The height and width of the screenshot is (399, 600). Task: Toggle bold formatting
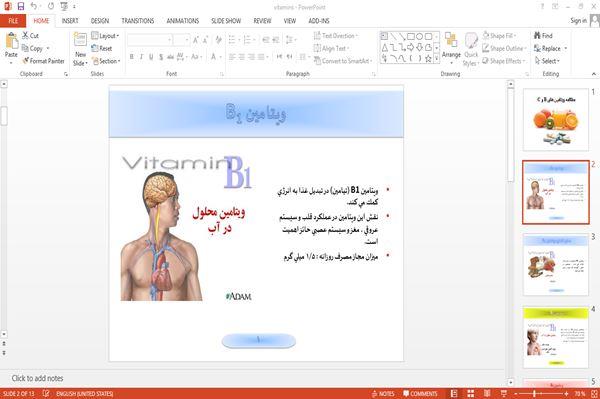coord(132,57)
